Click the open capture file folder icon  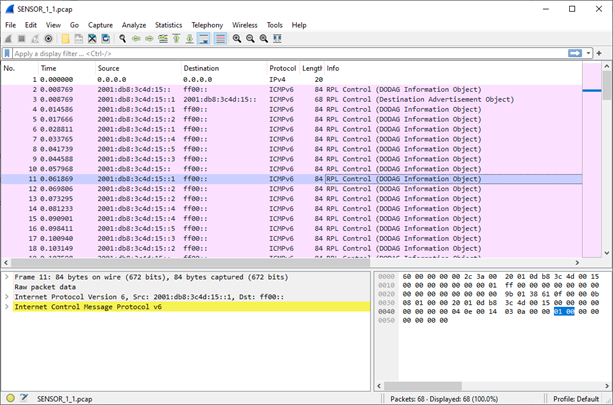64,39
